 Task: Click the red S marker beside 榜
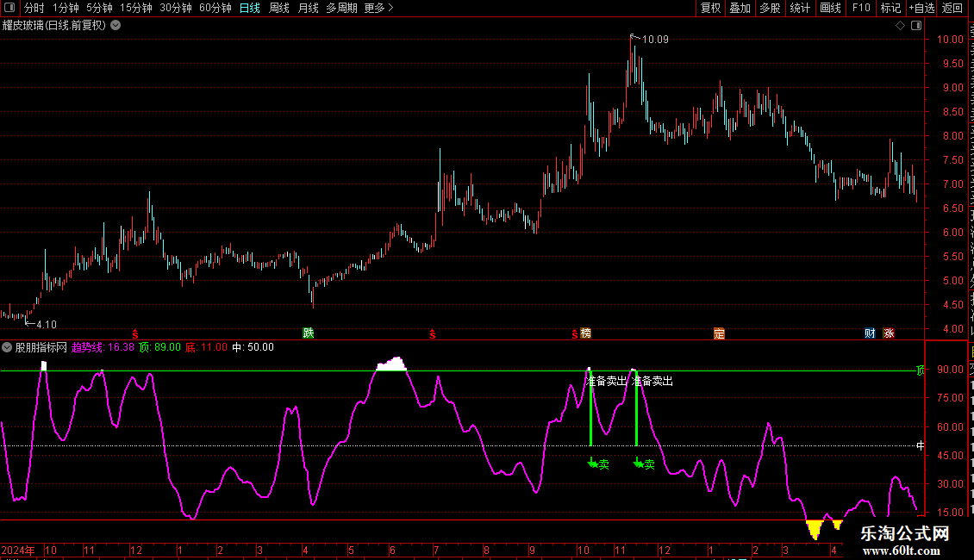(x=575, y=334)
